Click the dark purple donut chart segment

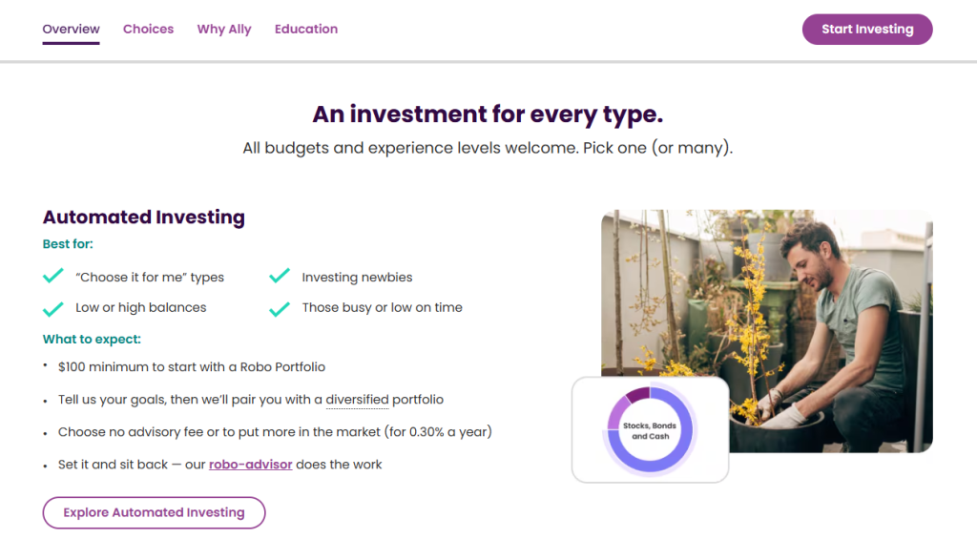point(638,394)
